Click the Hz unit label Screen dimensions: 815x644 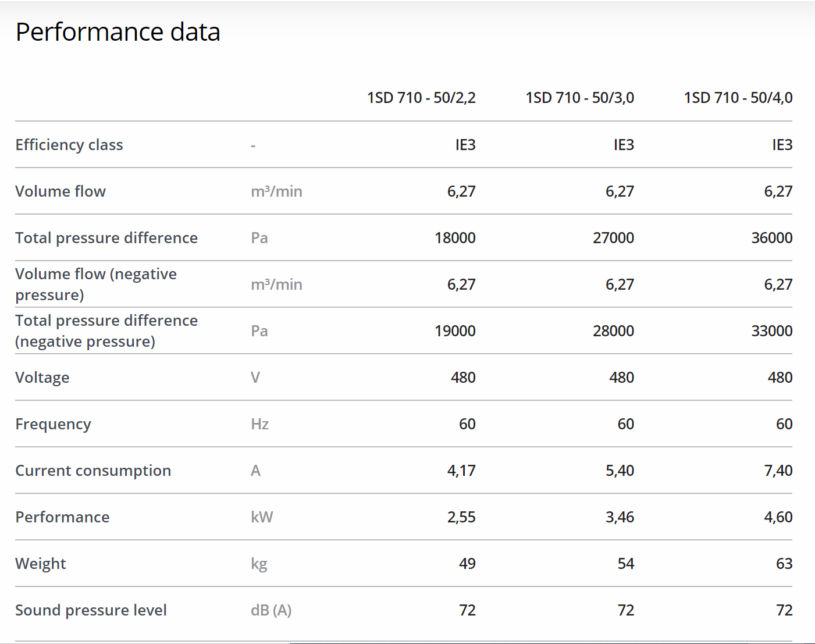(x=259, y=424)
